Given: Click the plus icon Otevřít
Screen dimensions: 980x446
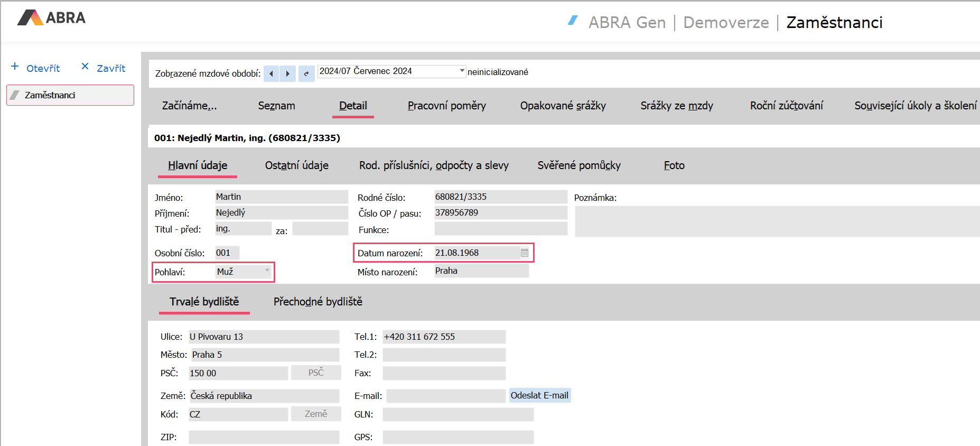Looking at the screenshot, I should tap(15, 67).
